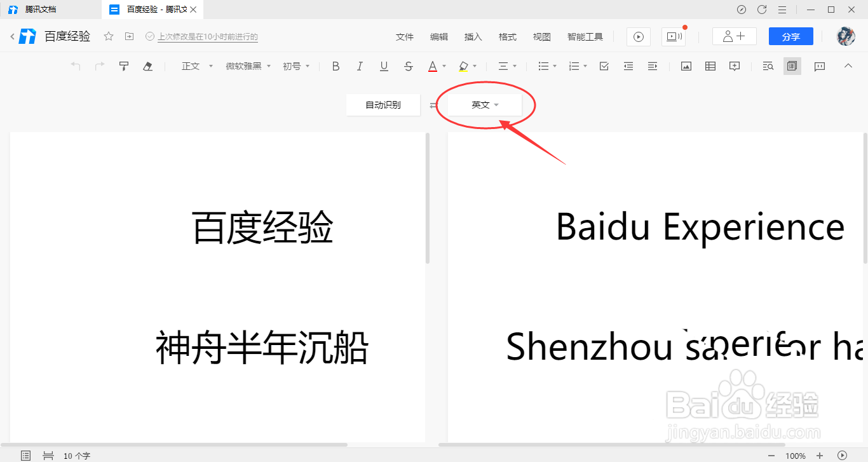
Task: Click the 自动识别 source language button
Action: 383,105
